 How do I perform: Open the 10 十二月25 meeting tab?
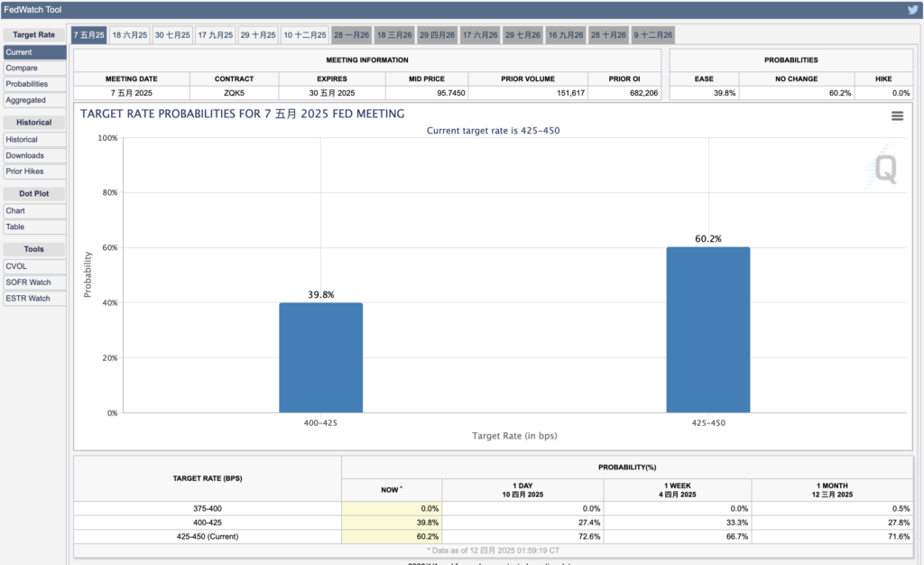click(x=305, y=35)
